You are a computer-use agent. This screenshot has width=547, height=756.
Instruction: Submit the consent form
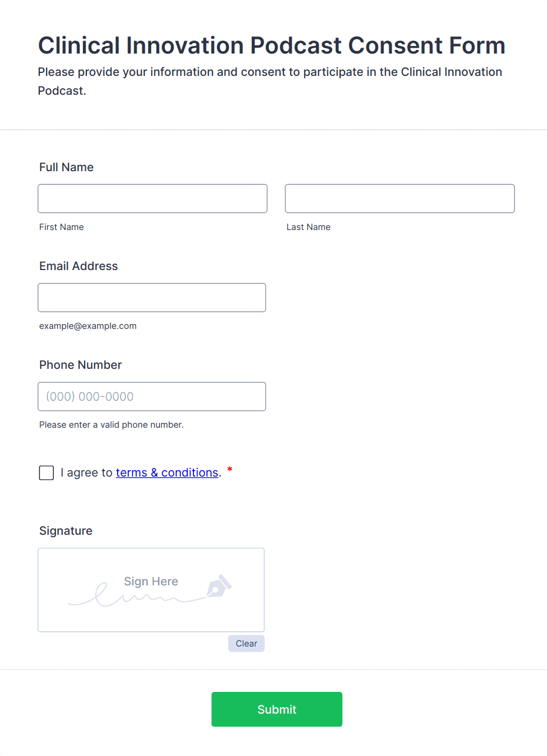[277, 710]
